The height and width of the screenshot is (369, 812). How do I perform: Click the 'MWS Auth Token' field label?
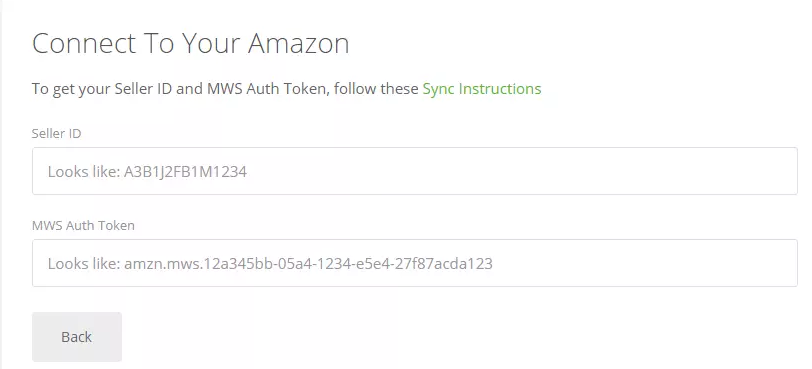(83, 226)
